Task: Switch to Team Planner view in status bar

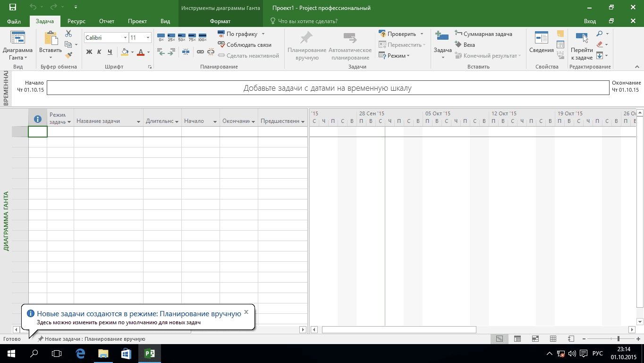Action: (x=535, y=339)
